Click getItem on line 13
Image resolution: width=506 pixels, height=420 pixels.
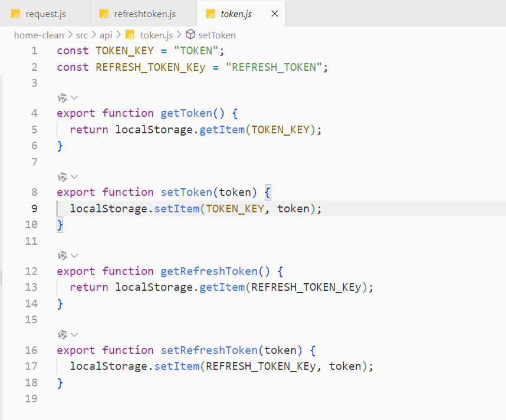[222, 287]
